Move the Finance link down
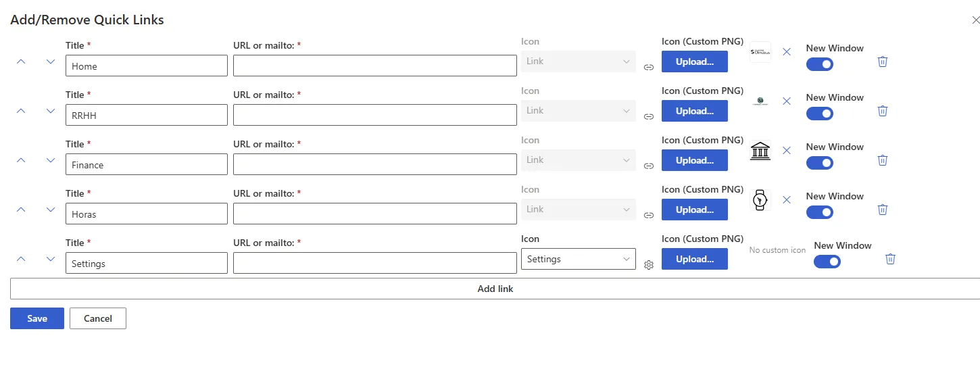 (x=50, y=160)
